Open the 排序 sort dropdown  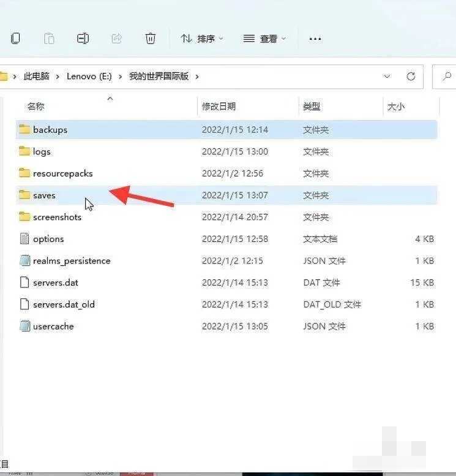(x=202, y=39)
